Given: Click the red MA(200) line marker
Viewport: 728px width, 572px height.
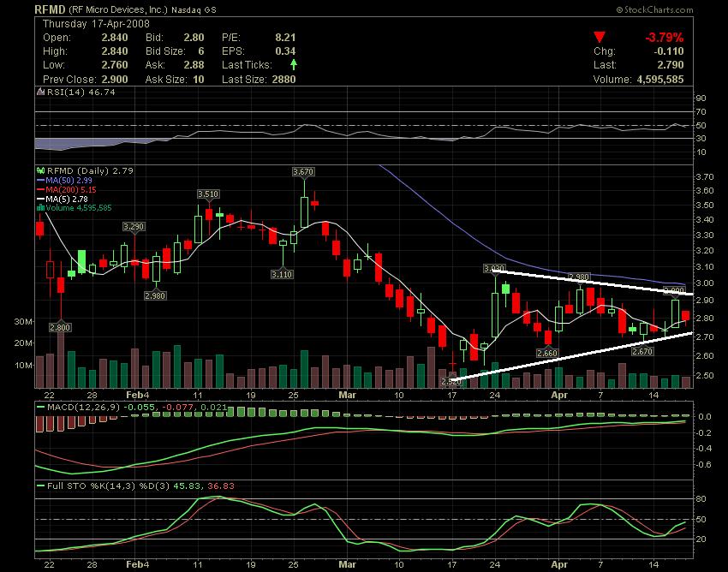Looking at the screenshot, I should coord(40,189).
